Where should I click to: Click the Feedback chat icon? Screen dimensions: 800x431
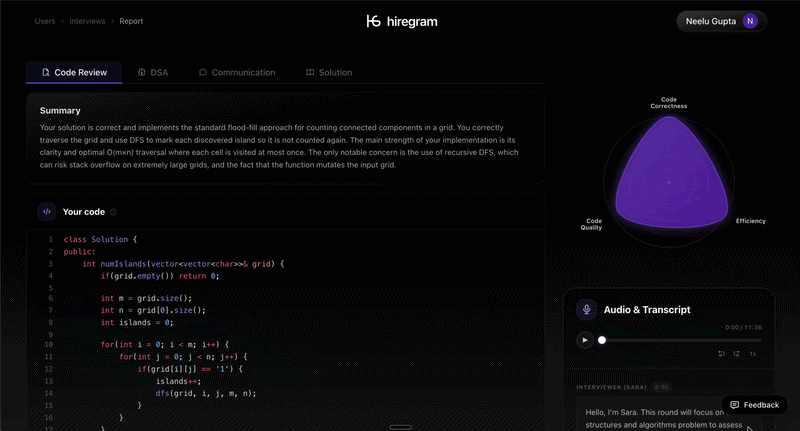click(x=735, y=405)
